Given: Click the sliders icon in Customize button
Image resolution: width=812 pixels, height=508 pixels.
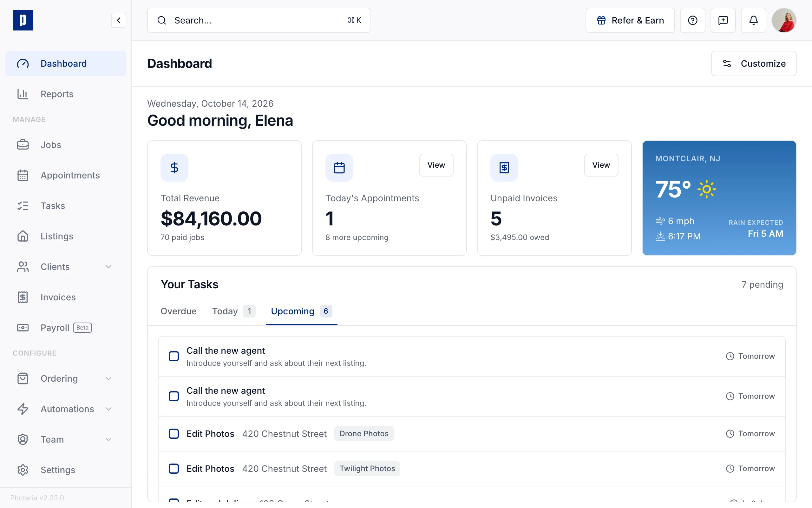Looking at the screenshot, I should click(x=727, y=63).
